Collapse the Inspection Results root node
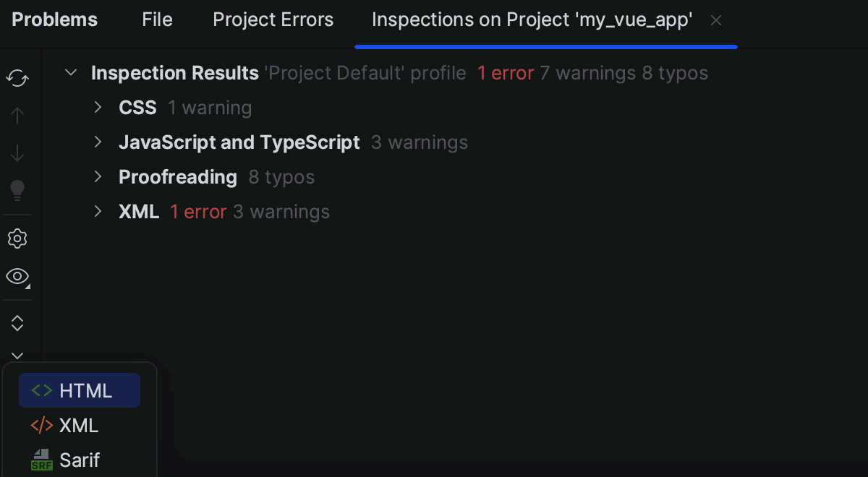Image resolution: width=868 pixels, height=477 pixels. tap(70, 72)
